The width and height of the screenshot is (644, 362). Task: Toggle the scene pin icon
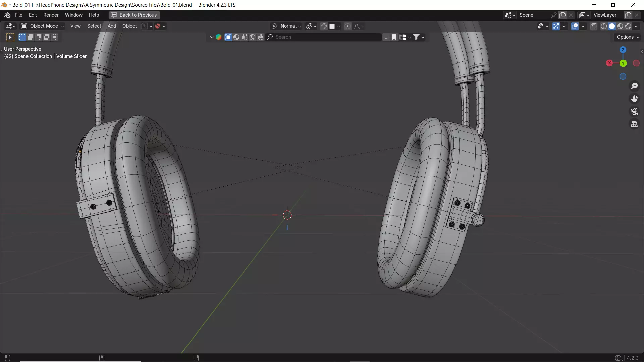[x=554, y=15]
